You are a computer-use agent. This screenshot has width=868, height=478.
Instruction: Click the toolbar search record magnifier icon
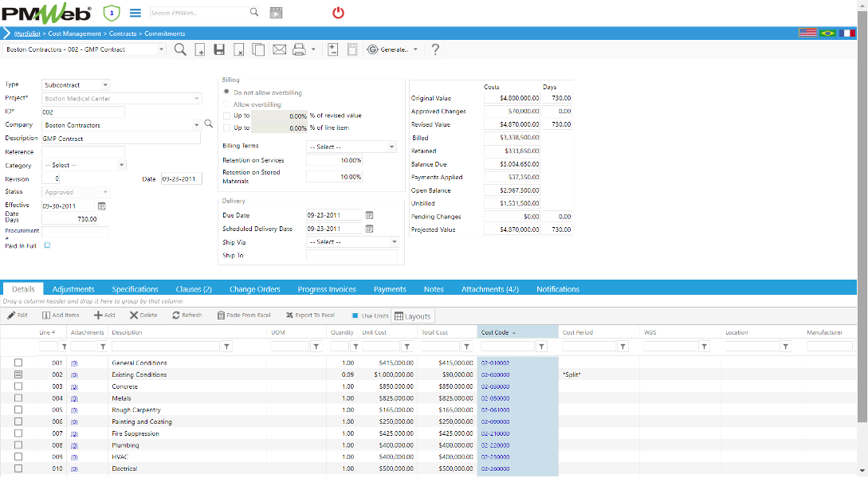pos(180,49)
